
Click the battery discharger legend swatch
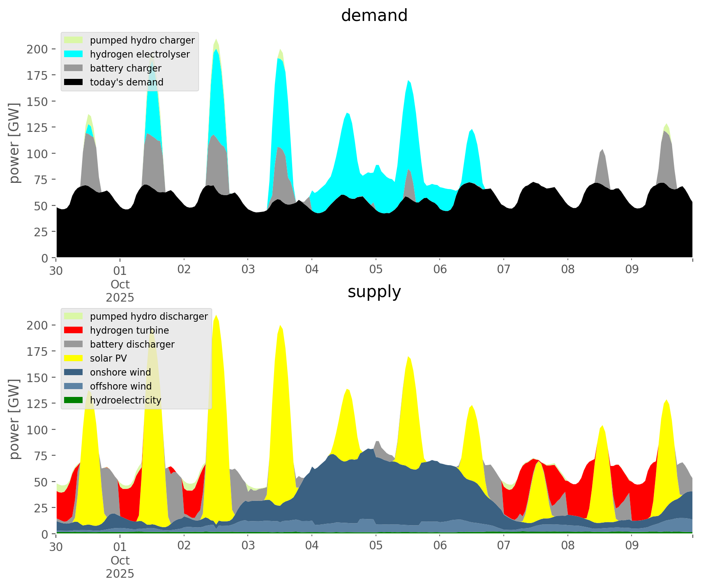74,344
